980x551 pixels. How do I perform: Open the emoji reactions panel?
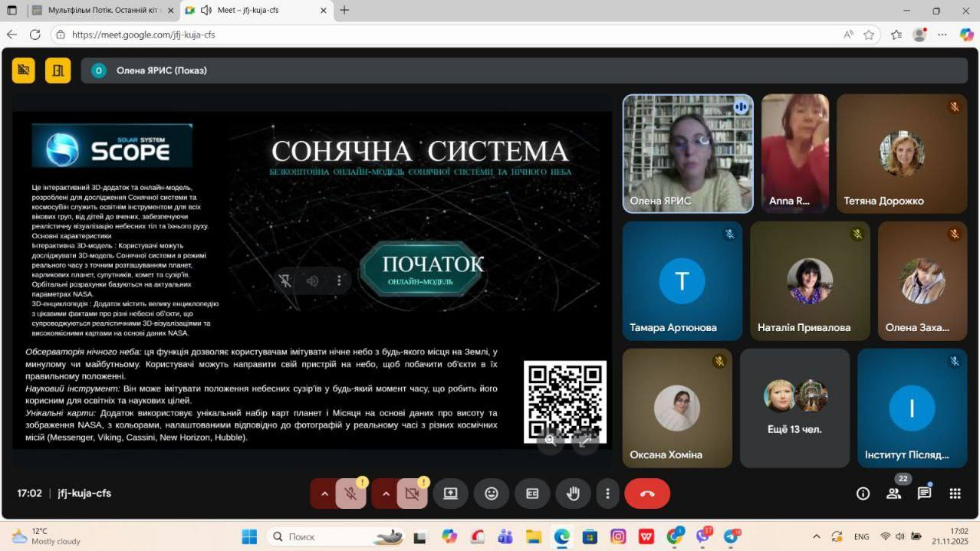coord(492,494)
